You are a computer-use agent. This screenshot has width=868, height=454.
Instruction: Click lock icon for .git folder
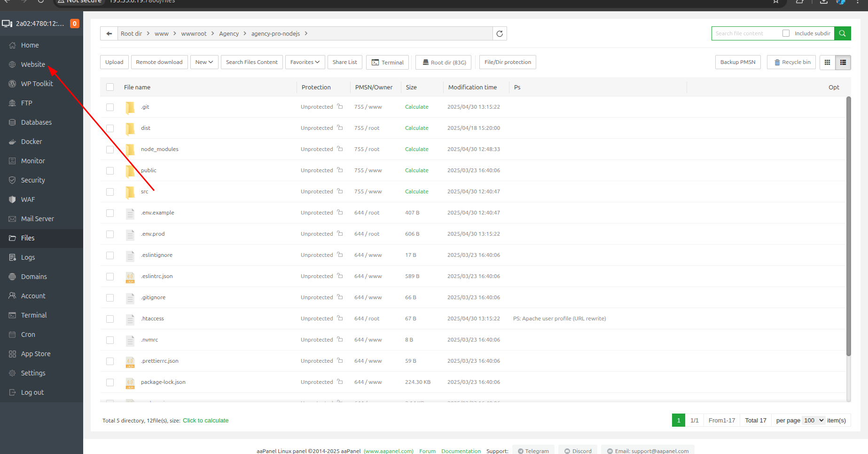pyautogui.click(x=340, y=107)
